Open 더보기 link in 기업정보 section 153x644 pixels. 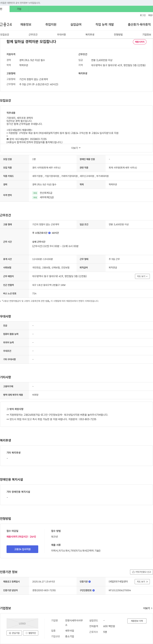point(148,608)
